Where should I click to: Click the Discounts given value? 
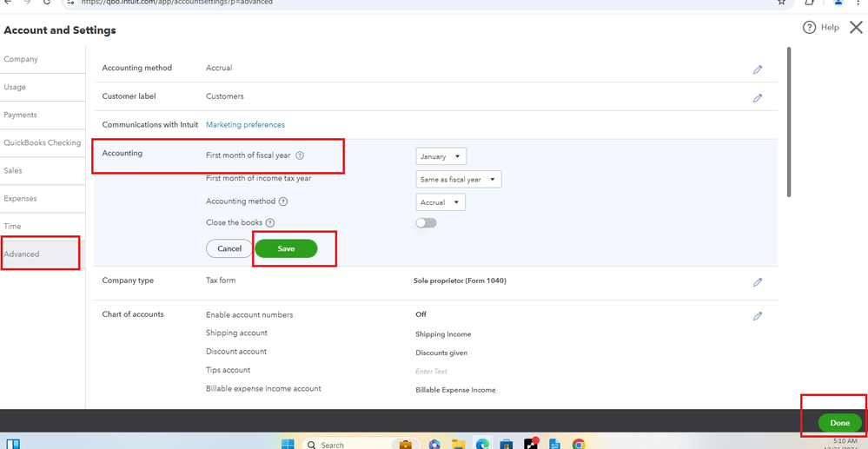[x=441, y=353]
